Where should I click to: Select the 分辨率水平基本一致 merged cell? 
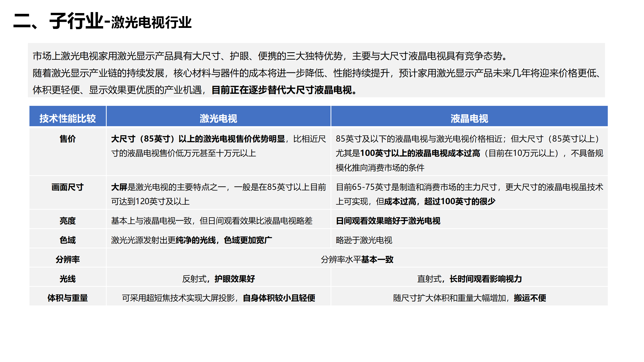(x=357, y=259)
